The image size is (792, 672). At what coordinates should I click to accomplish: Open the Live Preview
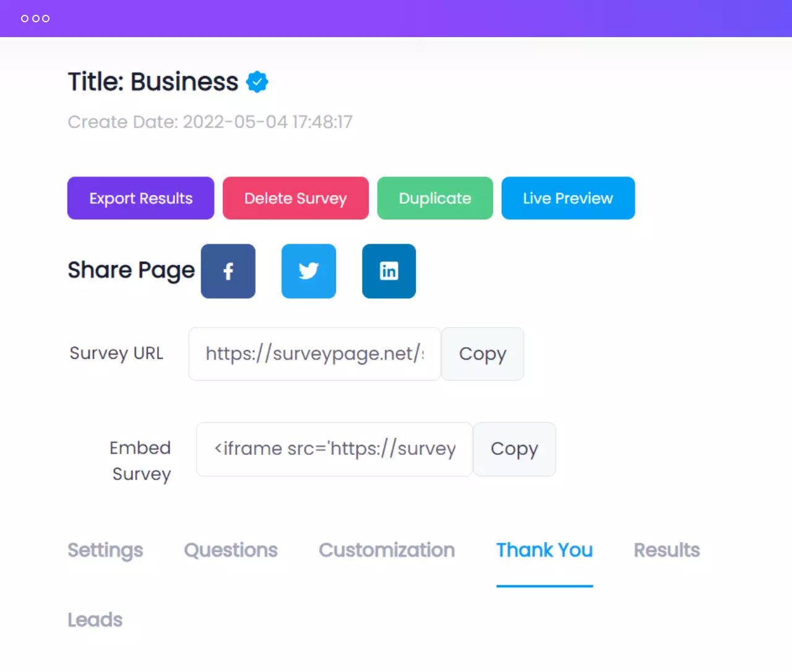click(x=567, y=198)
